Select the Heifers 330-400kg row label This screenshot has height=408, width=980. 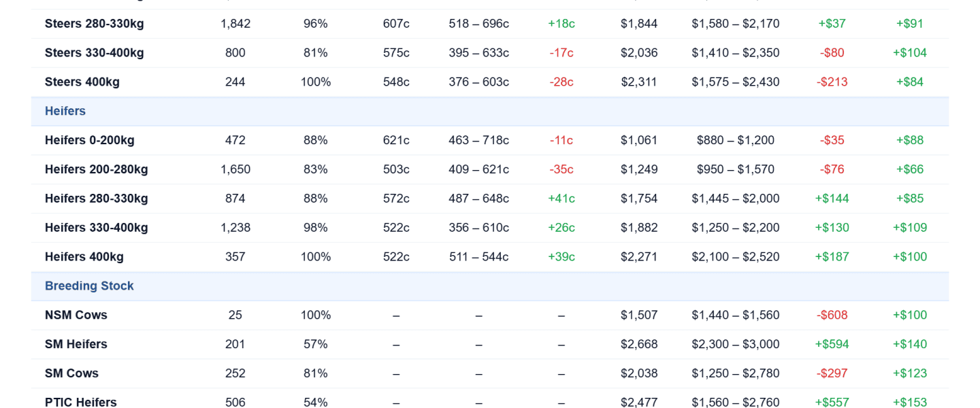pos(97,228)
